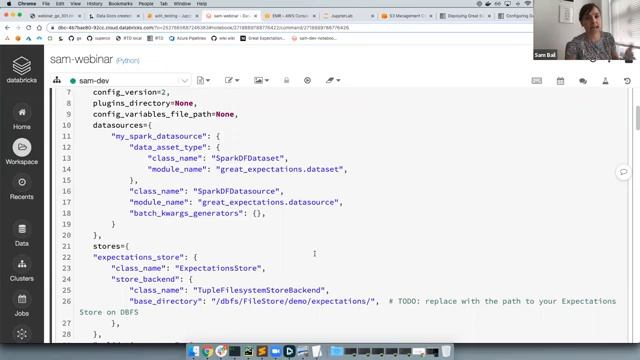Open the wiki wiki bookmark
The image size is (640, 360).
click(x=223, y=38)
